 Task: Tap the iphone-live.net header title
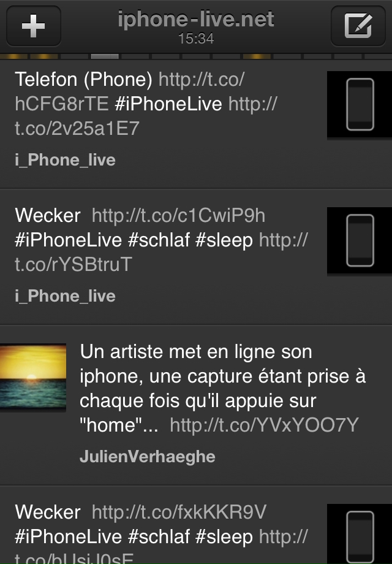196,19
